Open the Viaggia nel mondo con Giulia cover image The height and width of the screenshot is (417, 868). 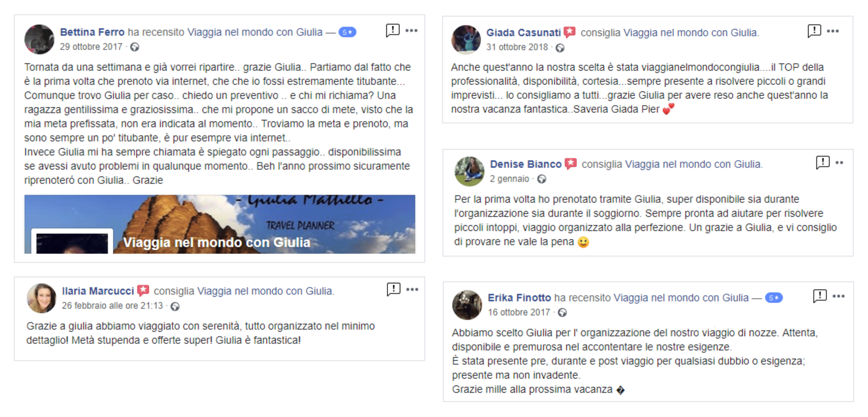(220, 224)
